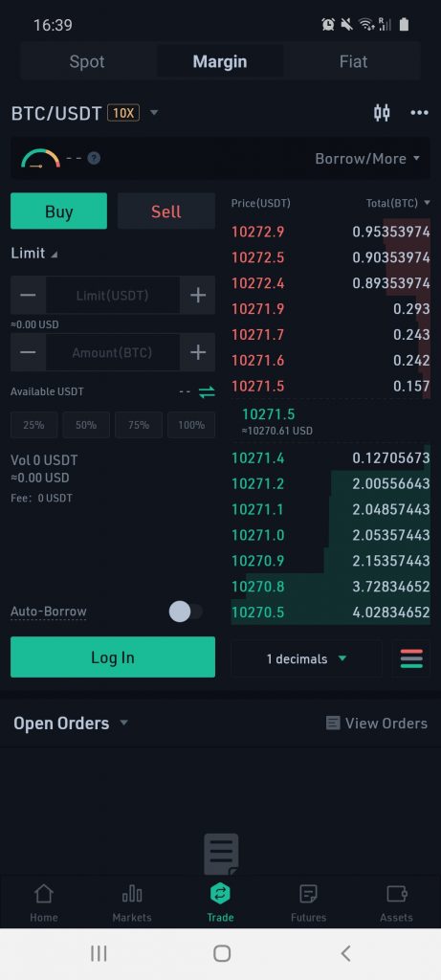Select the Buy side
This screenshot has height=980, width=441.
pos(58,212)
